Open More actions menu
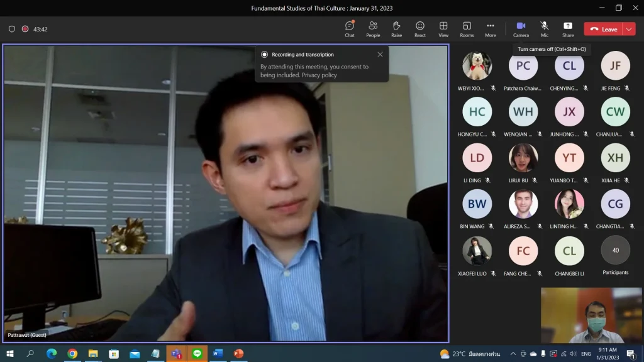Viewport: 644px width, 362px height. tap(491, 28)
